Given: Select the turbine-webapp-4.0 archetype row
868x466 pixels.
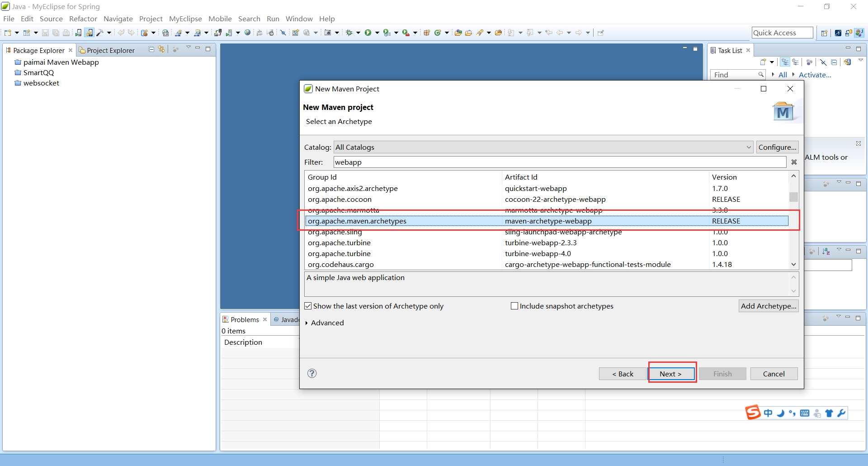Looking at the screenshot, I should (538, 254).
